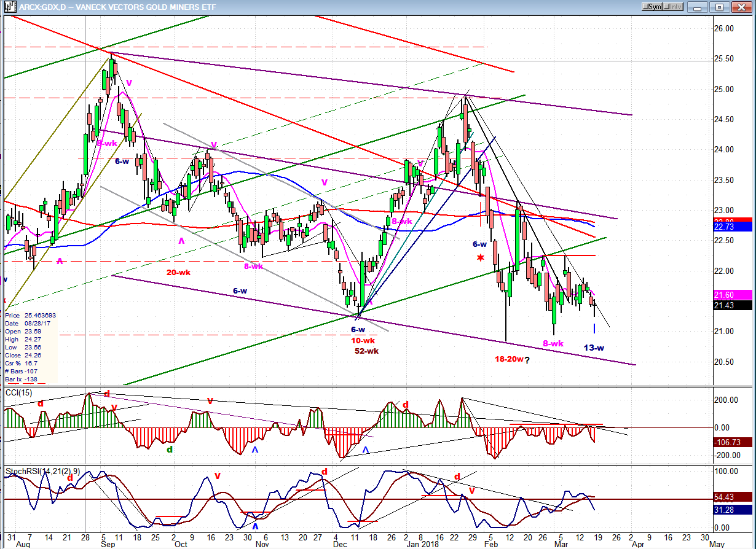
Task: Click the May month label on time axis
Action: (x=716, y=544)
